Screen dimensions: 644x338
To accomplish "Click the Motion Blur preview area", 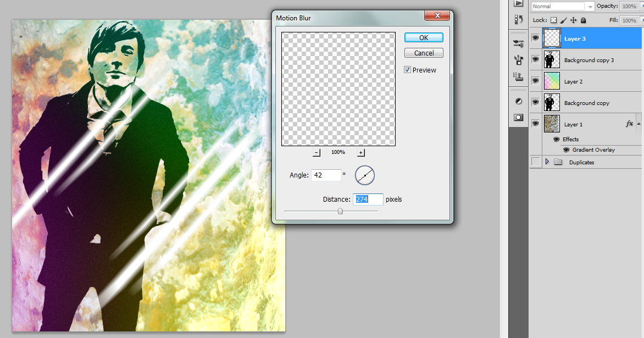I will click(x=338, y=89).
